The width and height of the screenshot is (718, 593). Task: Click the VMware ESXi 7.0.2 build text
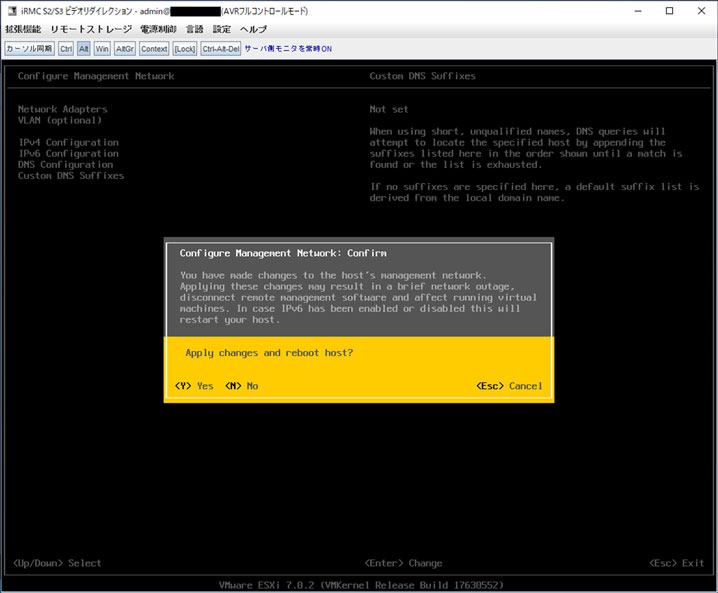pos(361,585)
